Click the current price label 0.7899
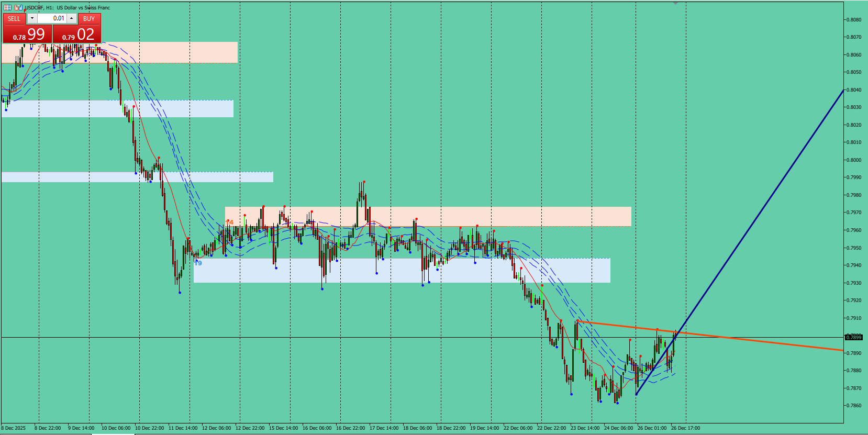This screenshot has height=435, width=868. click(x=854, y=338)
